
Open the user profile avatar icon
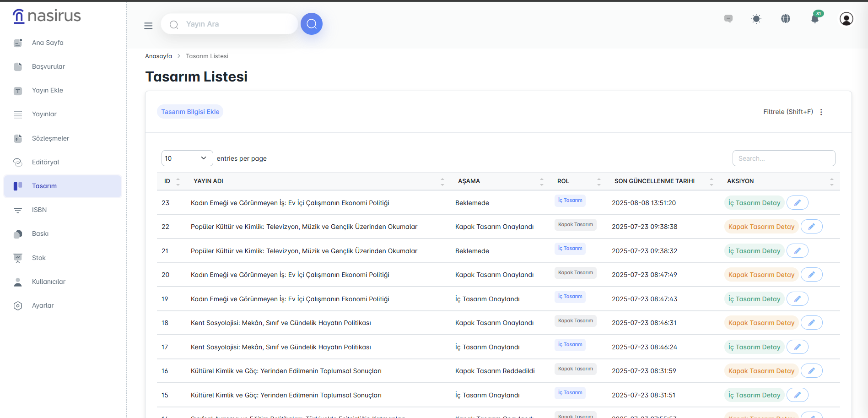coord(846,19)
